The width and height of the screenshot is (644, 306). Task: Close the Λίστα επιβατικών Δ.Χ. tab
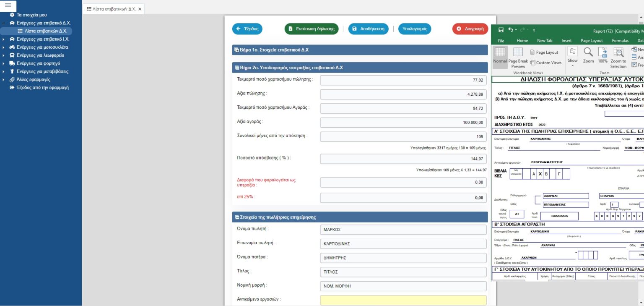(x=140, y=9)
